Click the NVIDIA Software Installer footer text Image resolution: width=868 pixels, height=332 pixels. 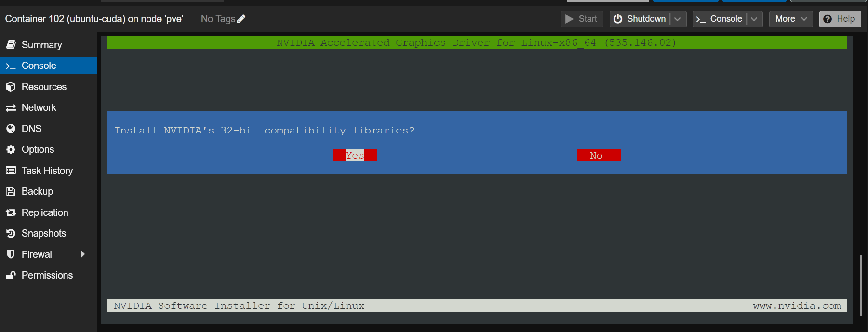pyautogui.click(x=239, y=305)
